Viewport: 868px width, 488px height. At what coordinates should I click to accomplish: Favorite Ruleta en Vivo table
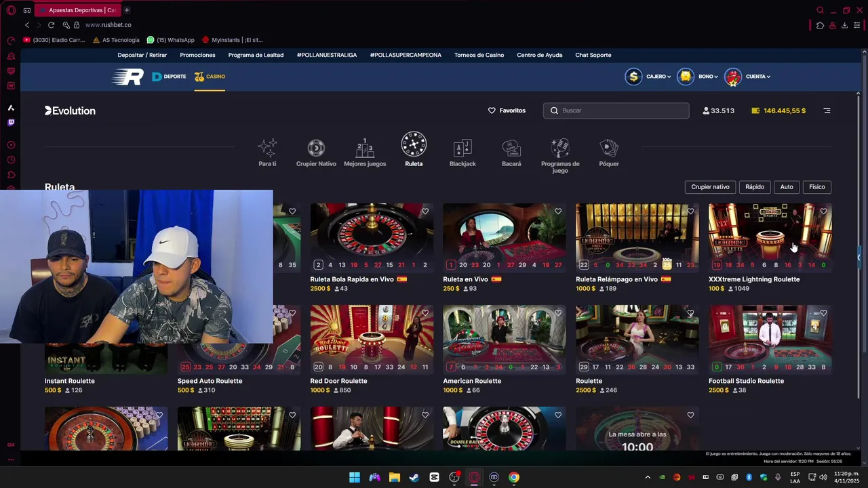(x=558, y=211)
